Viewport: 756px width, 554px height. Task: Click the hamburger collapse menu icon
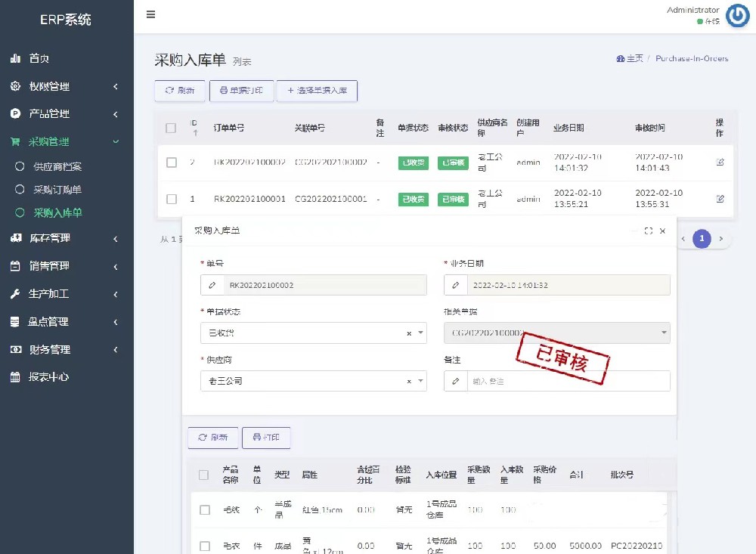[x=150, y=14]
